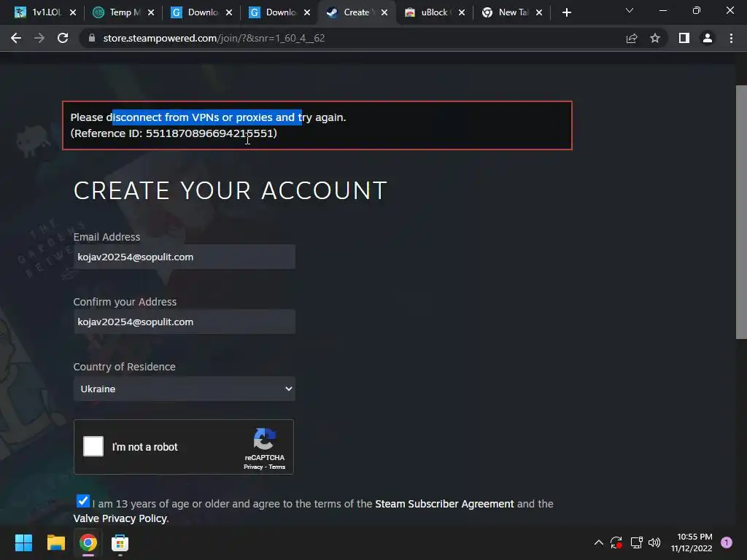Image resolution: width=747 pixels, height=560 pixels.
Task: Click the browser forward arrow
Action: click(x=39, y=38)
